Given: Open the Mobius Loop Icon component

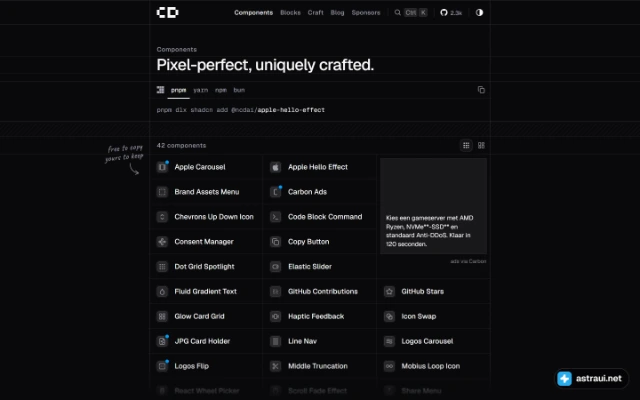Looking at the screenshot, I should tap(431, 366).
